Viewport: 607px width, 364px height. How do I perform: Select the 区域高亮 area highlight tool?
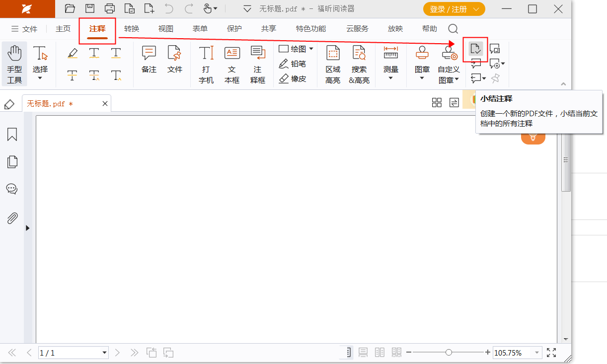[332, 64]
